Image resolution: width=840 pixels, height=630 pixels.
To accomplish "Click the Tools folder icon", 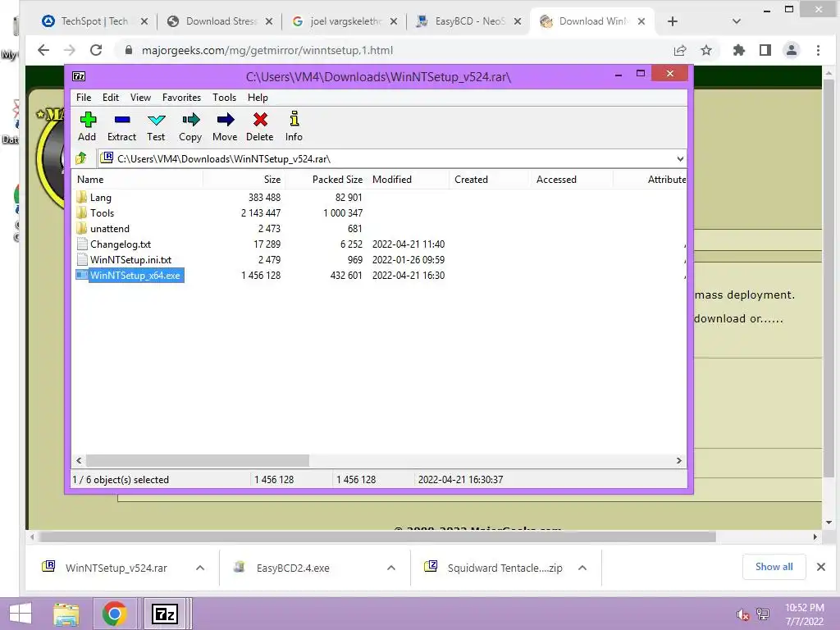I will tap(81, 212).
